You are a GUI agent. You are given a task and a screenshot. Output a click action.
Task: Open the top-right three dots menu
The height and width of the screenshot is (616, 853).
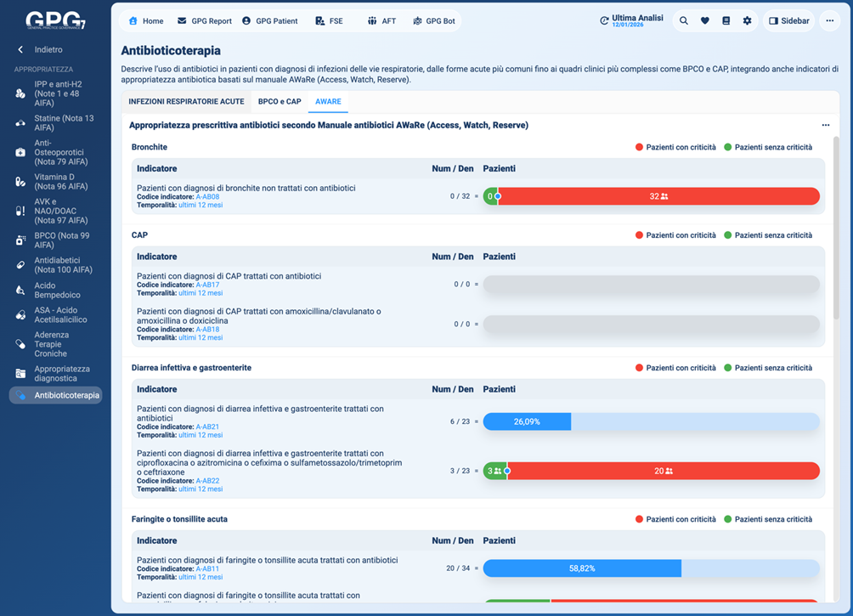coord(830,20)
